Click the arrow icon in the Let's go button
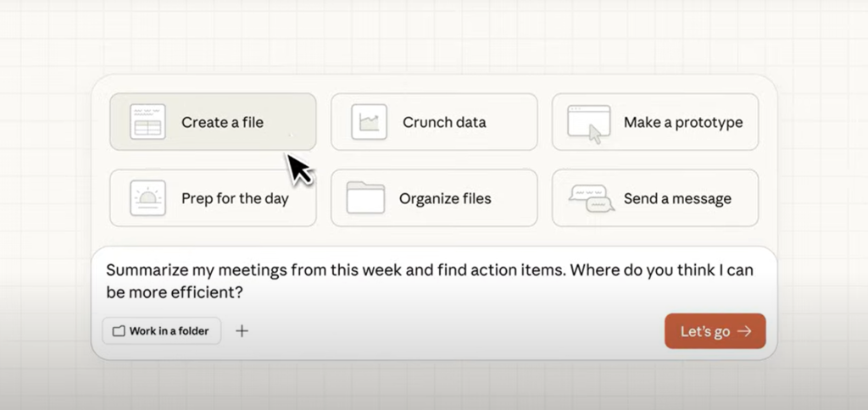Screen dimensions: 868x410 pos(744,331)
